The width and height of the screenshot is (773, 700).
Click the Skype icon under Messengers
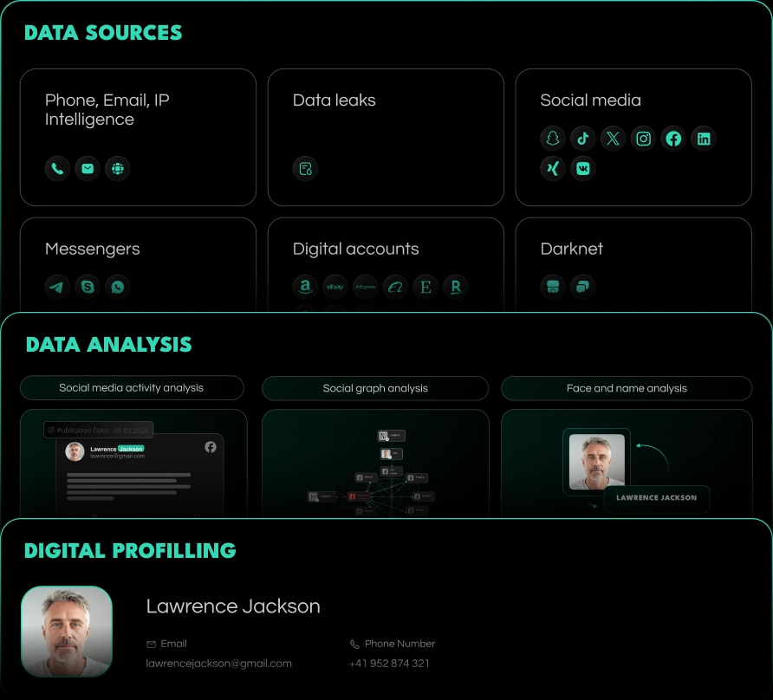(x=88, y=287)
